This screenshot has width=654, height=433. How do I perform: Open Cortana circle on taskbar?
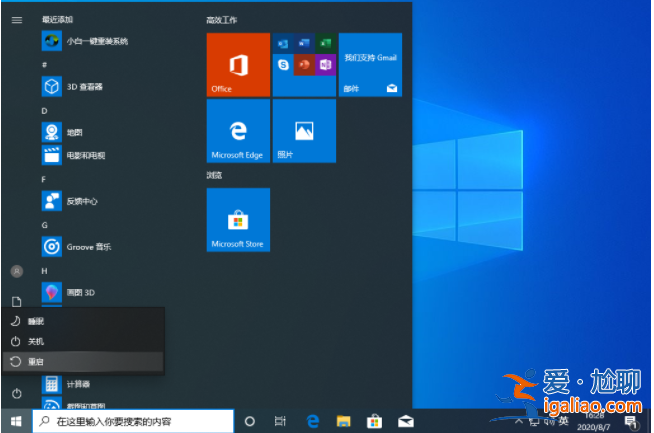point(249,421)
